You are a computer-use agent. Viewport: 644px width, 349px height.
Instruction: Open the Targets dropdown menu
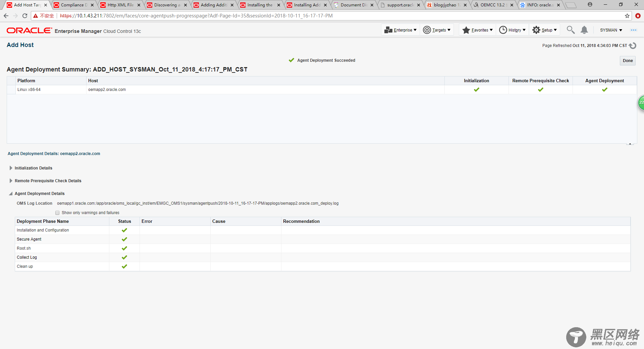coord(437,30)
